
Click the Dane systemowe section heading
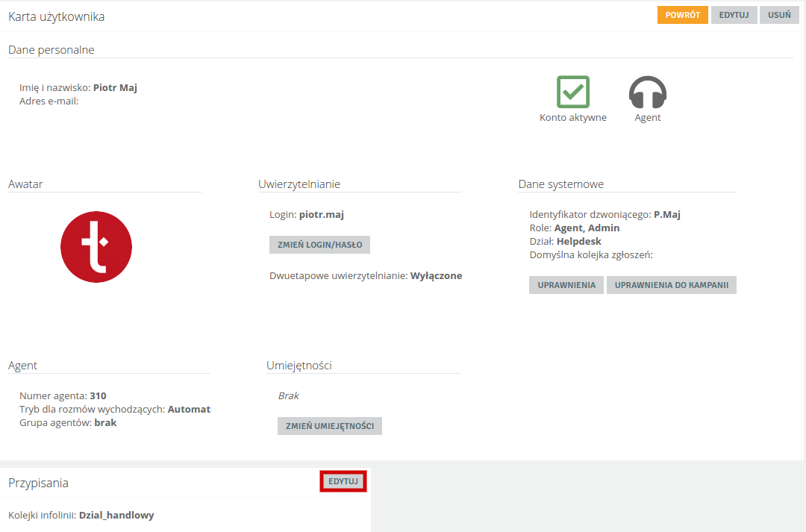click(560, 184)
